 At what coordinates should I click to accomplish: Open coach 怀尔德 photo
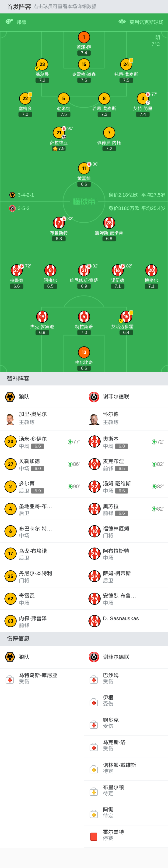point(94,419)
